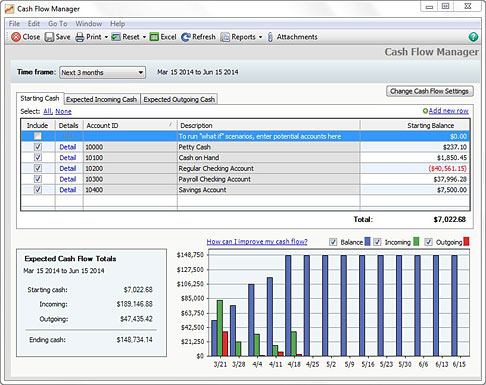Viewport: 486px width, 385px height.
Task: Click Change Cash Flow Settings button
Action: pos(429,91)
